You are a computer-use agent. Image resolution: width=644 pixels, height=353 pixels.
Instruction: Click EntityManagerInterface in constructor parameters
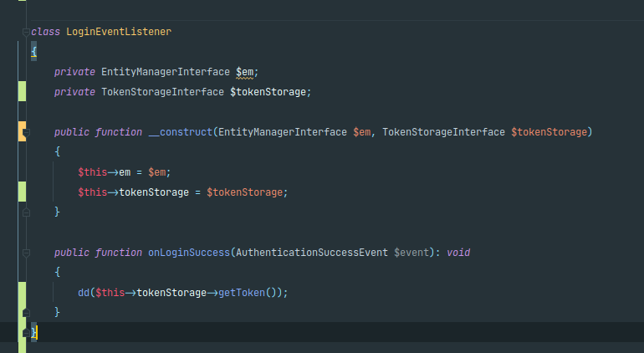point(283,132)
